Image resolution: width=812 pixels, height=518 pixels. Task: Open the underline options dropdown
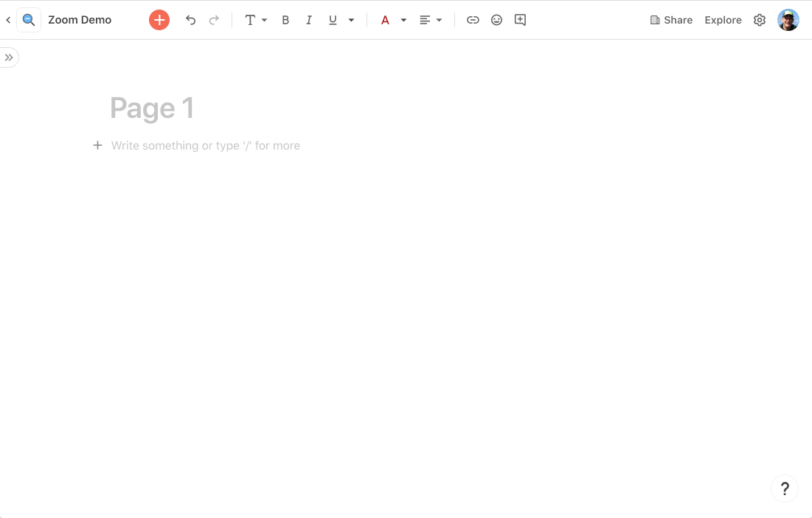(x=351, y=20)
